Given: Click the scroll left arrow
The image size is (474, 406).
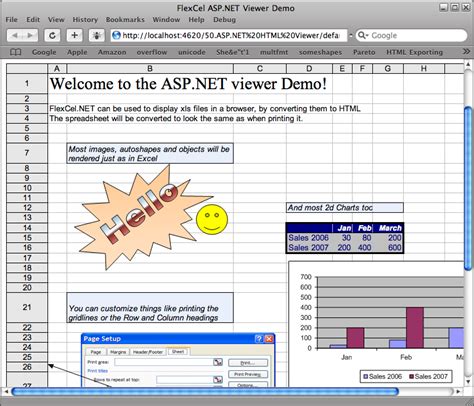Looking at the screenshot, I should pos(6,391).
